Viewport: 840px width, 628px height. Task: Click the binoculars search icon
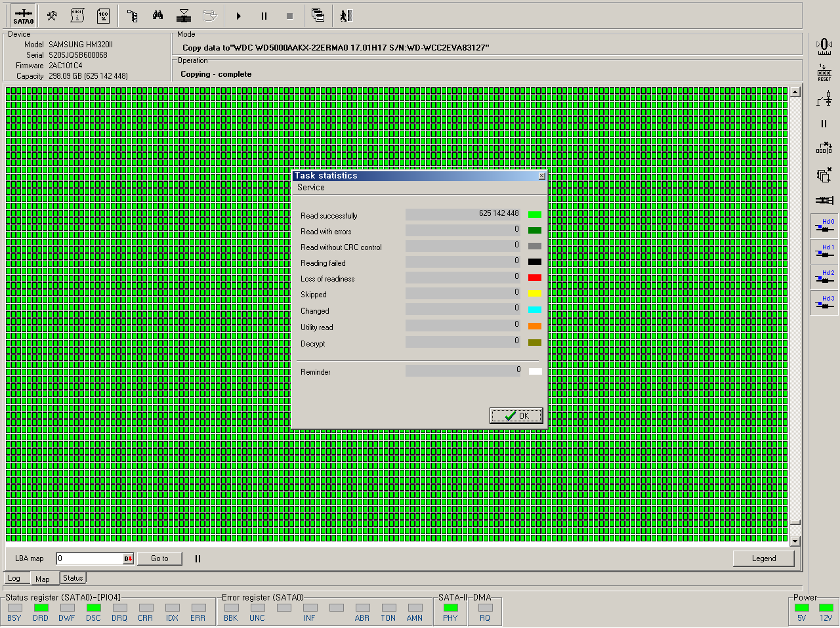click(x=157, y=16)
